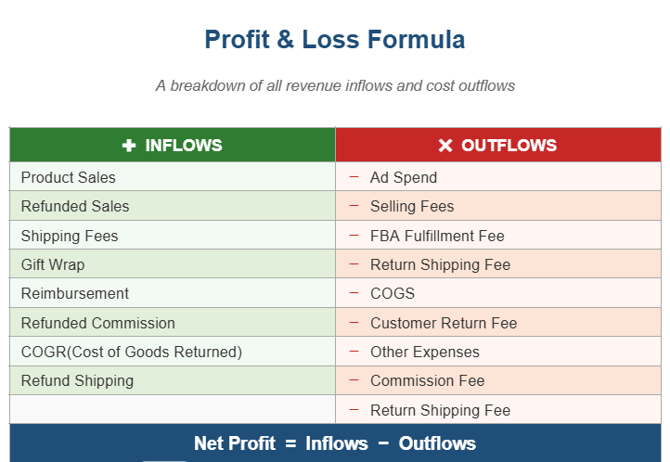Click the minus icon before Other Expenses

[354, 352]
